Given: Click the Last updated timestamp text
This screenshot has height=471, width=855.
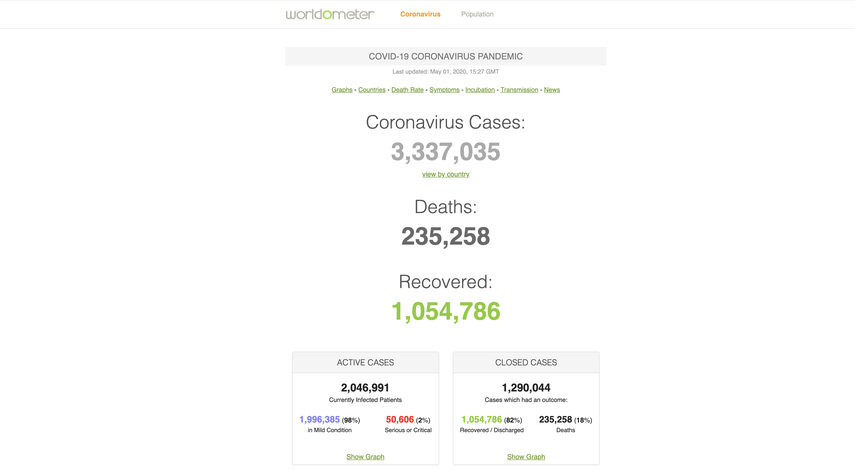Looking at the screenshot, I should coord(445,71).
